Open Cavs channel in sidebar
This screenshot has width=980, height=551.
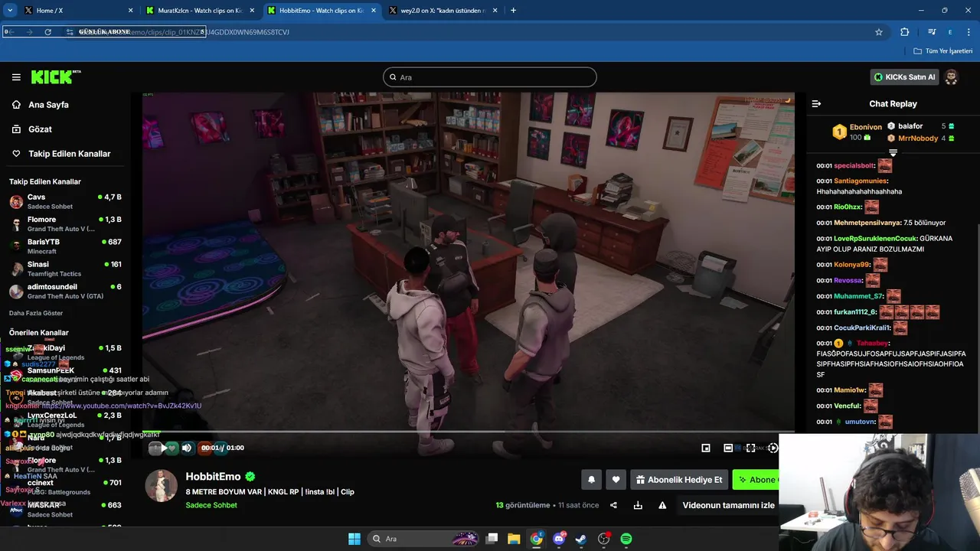[65, 201]
